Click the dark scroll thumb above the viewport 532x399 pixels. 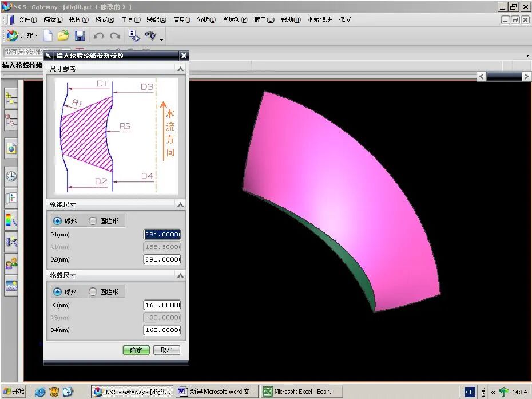coord(504,77)
